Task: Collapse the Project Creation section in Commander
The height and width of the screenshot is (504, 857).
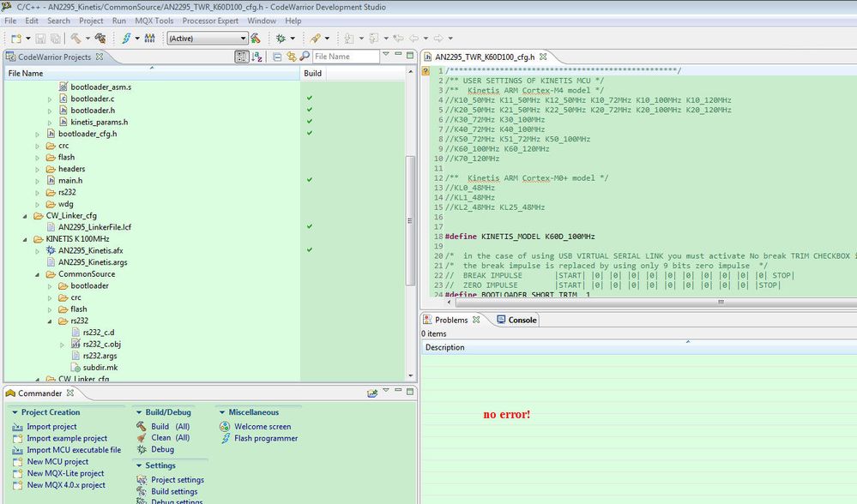Action: [x=15, y=412]
